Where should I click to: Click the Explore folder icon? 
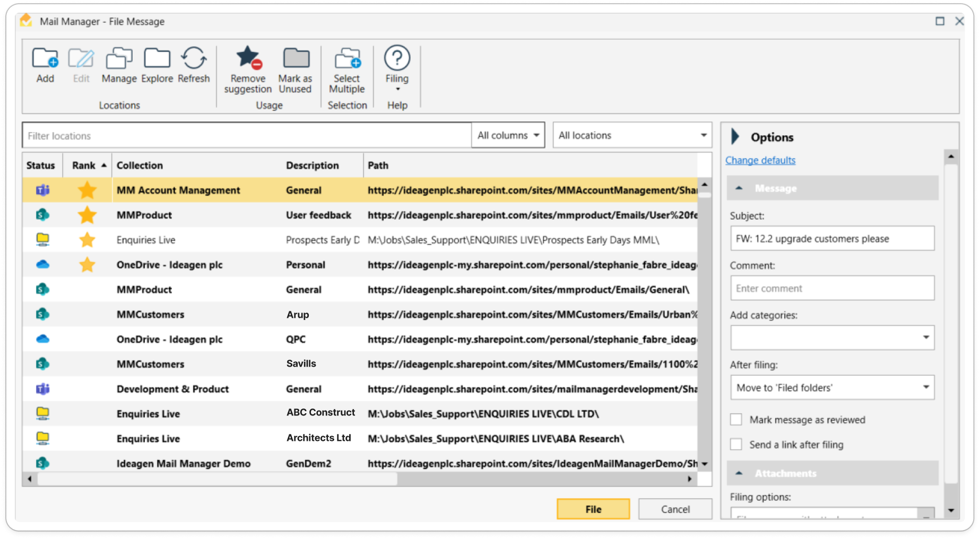(x=157, y=59)
